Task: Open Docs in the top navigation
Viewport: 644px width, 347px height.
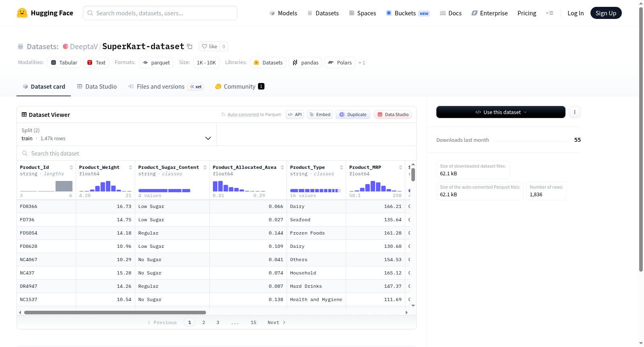Action: point(451,13)
